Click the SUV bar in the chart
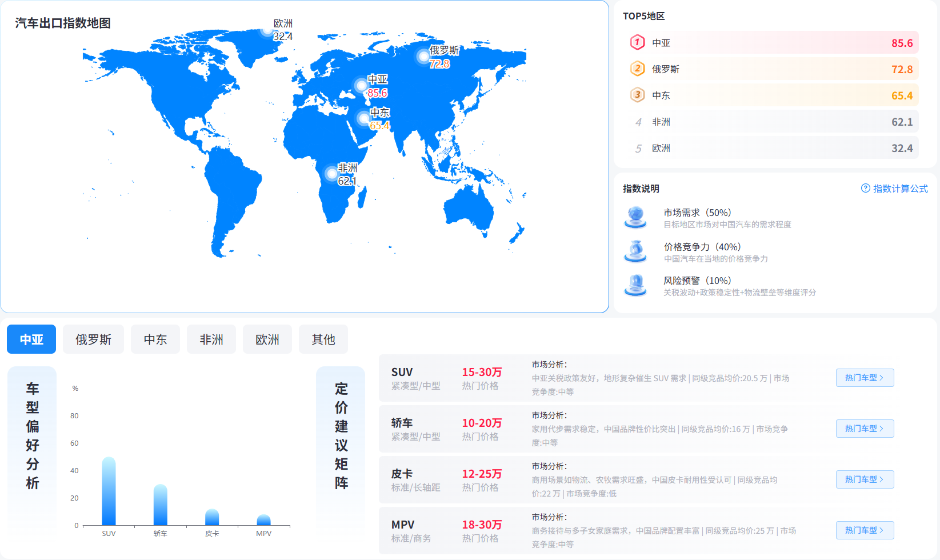 pos(109,491)
